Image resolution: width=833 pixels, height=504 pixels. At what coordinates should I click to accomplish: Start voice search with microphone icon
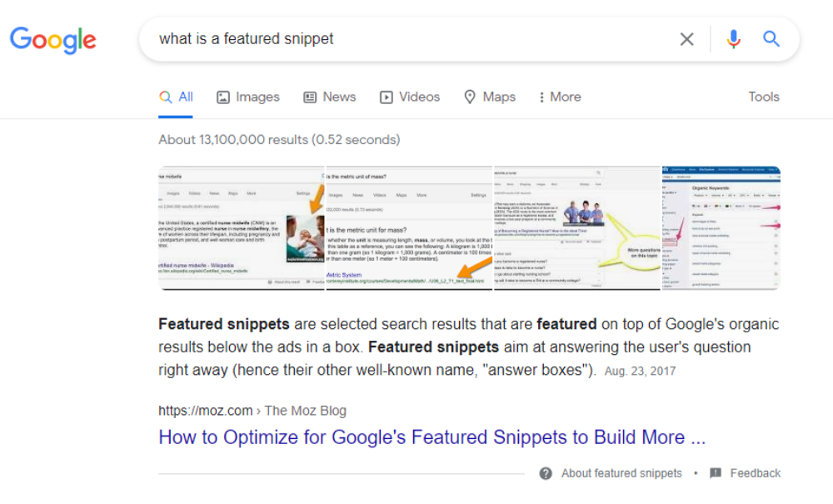(734, 39)
